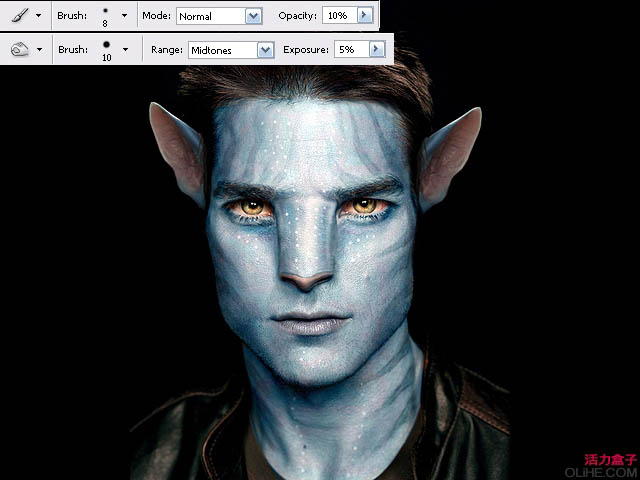Expand the brush picker for size 8 brush

click(125, 16)
